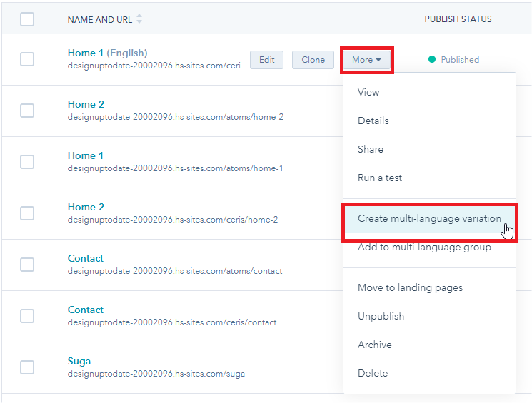
Task: Select Add to multi-language group
Action: coord(424,248)
